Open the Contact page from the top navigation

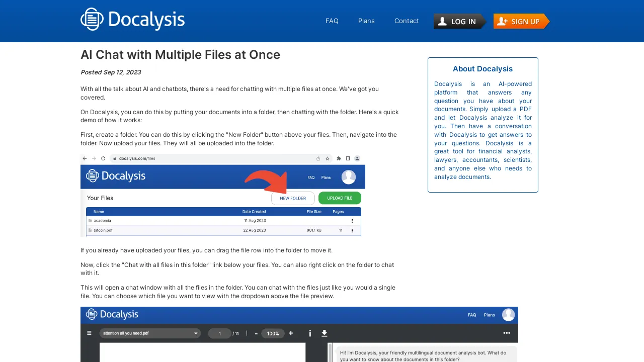(x=407, y=21)
